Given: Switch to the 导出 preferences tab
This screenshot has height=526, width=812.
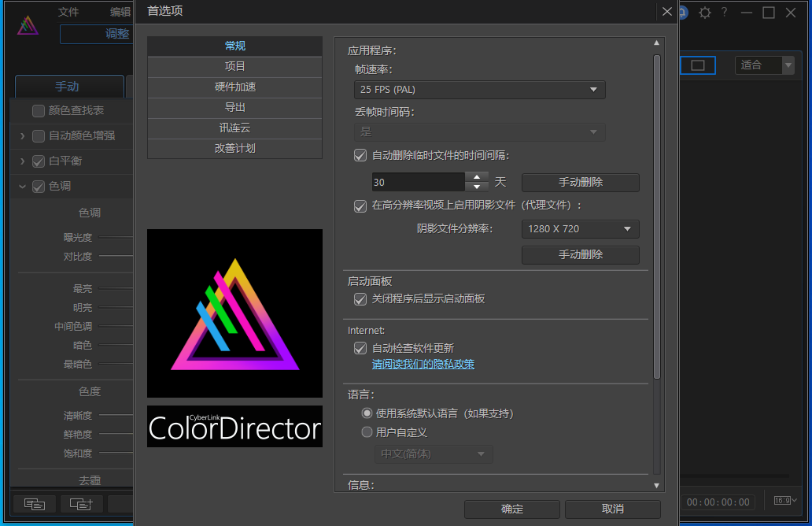Looking at the screenshot, I should pos(234,108).
